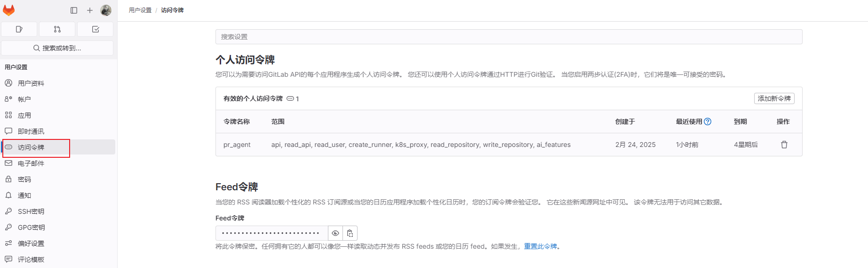Reveal the Feed token with eye icon
This screenshot has width=868, height=268.
(335, 233)
